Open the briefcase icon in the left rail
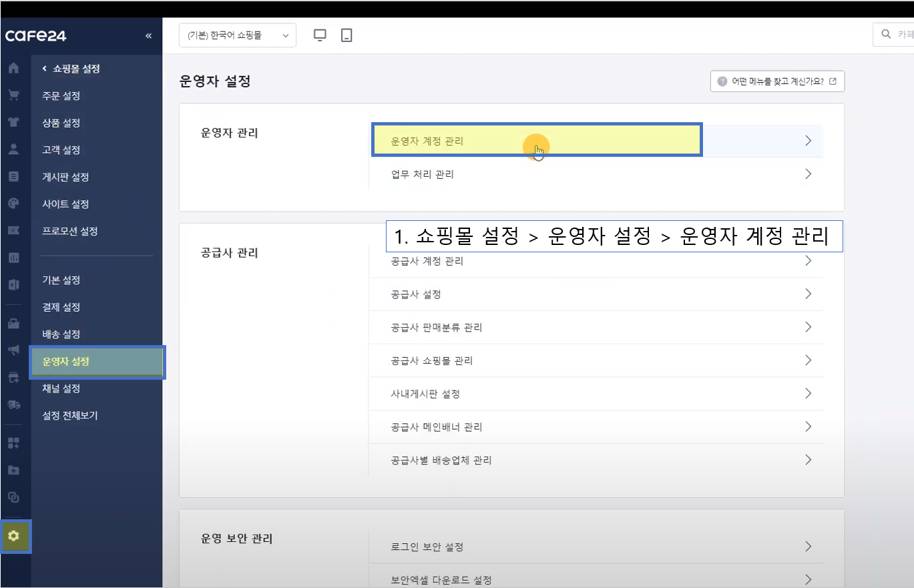Viewport: 914px width, 588px height. [13, 324]
